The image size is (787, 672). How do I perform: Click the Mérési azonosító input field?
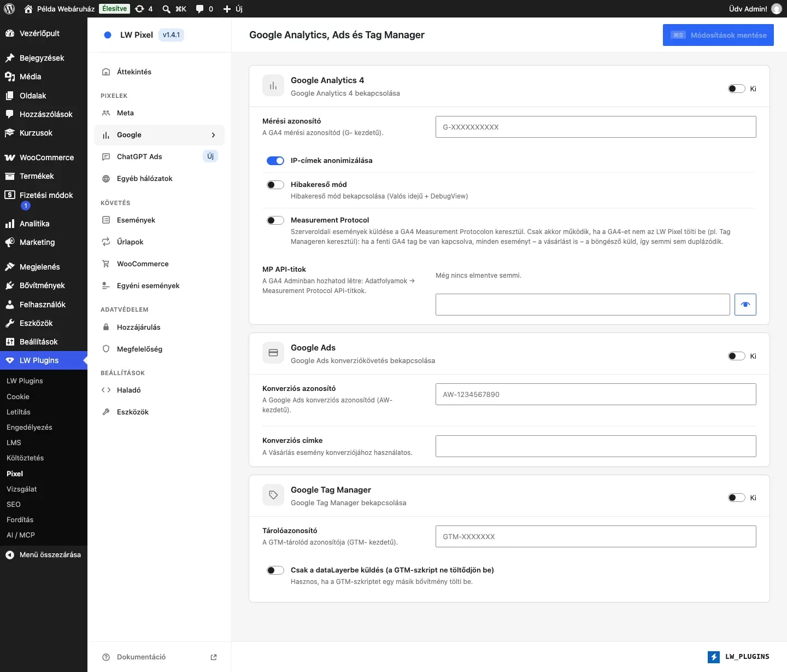(x=596, y=127)
